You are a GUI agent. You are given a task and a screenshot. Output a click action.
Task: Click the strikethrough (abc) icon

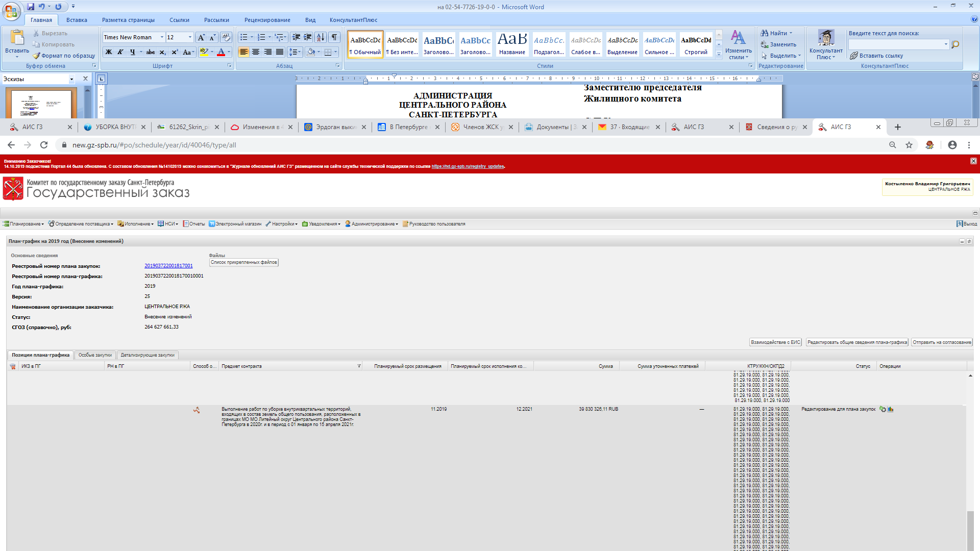pos(150,52)
